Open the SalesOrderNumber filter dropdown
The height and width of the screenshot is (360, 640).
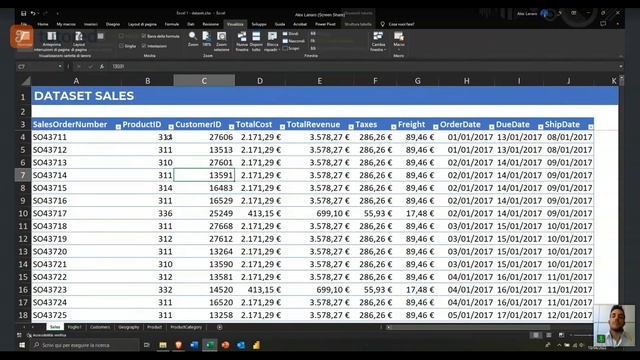[x=118, y=127]
